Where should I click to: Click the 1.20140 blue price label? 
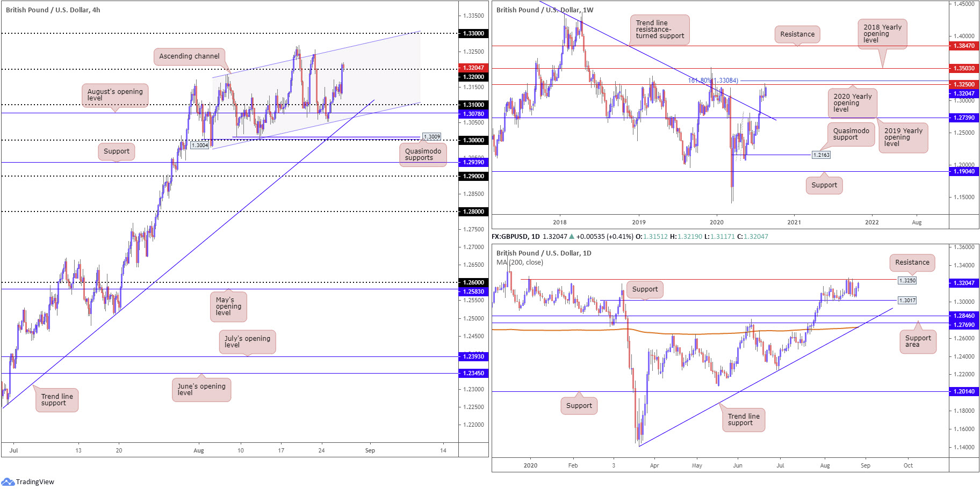[x=964, y=392]
